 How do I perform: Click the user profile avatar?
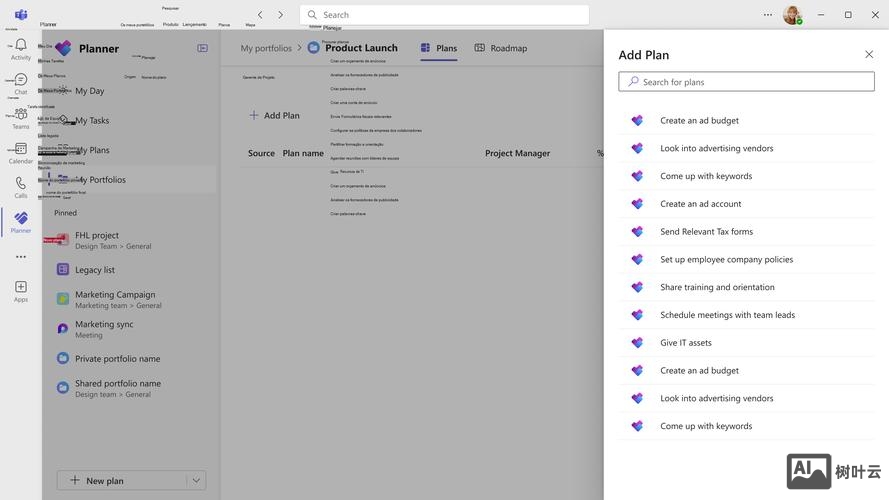pyautogui.click(x=791, y=15)
